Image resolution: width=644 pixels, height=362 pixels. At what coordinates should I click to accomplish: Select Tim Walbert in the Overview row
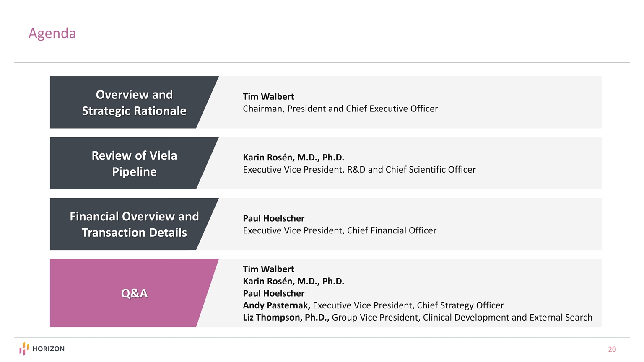pyautogui.click(x=268, y=96)
